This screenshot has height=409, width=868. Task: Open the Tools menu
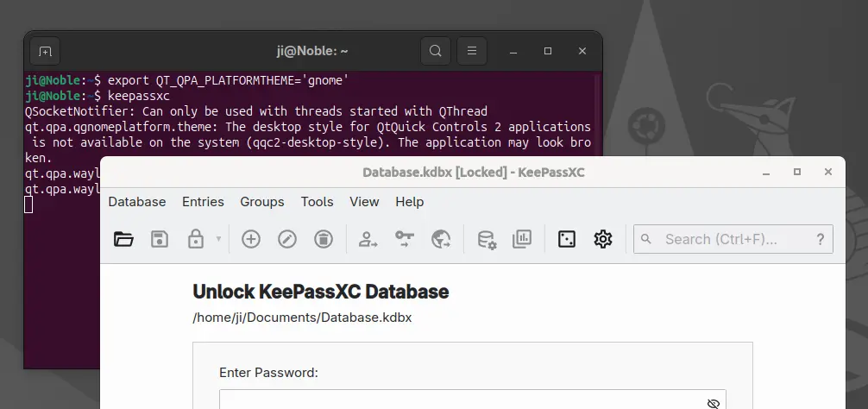coord(317,202)
